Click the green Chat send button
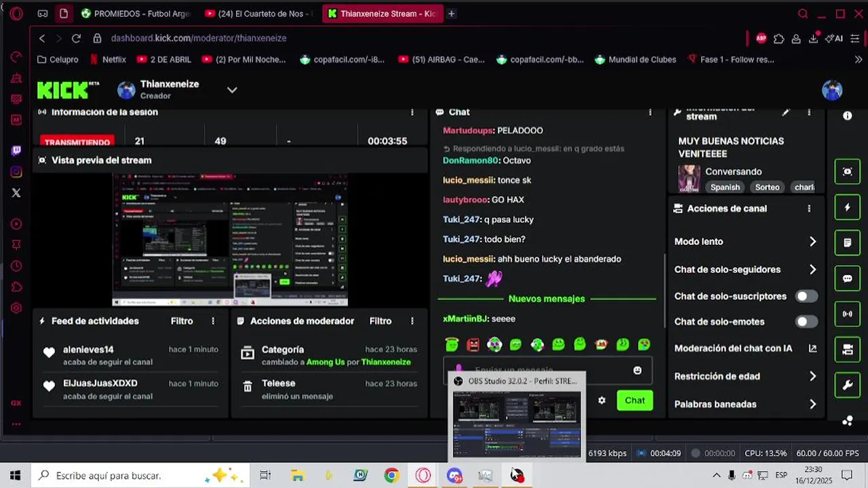 (635, 401)
